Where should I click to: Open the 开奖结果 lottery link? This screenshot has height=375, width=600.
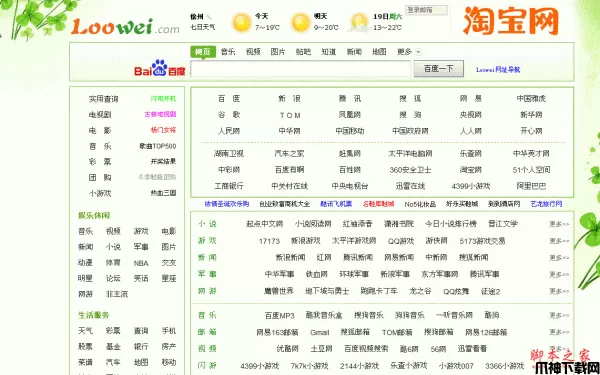[163, 162]
